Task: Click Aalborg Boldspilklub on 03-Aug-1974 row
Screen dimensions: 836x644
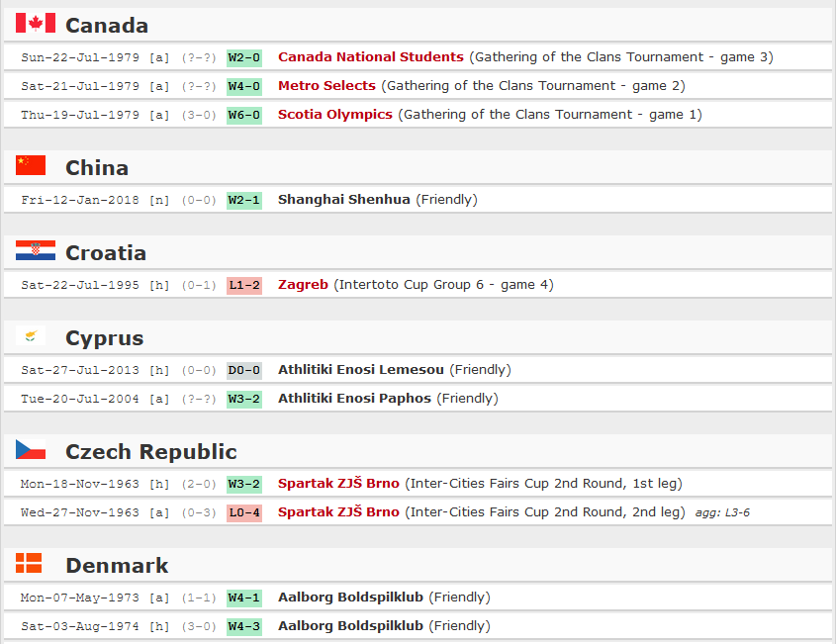Action: pyautogui.click(x=350, y=626)
